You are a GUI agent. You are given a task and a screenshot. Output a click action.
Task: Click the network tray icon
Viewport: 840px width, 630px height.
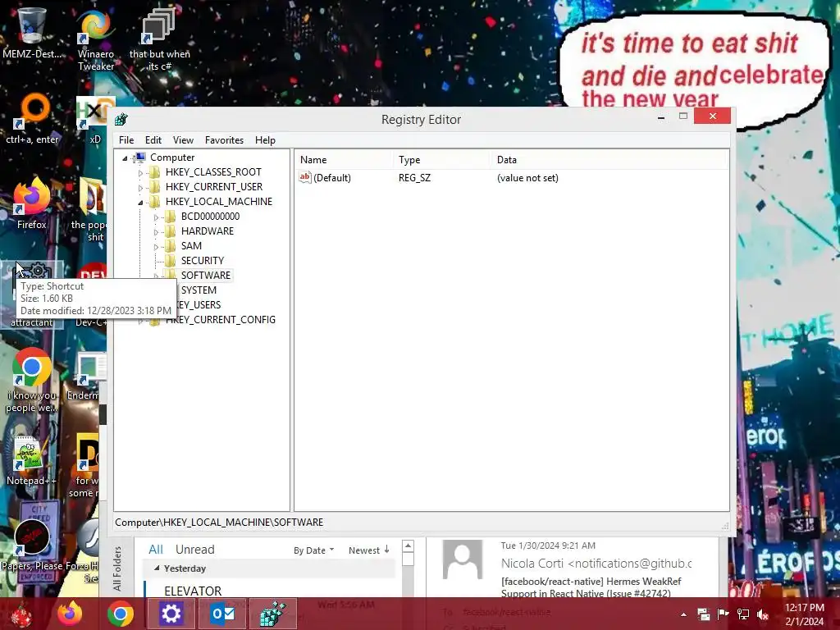[743, 614]
